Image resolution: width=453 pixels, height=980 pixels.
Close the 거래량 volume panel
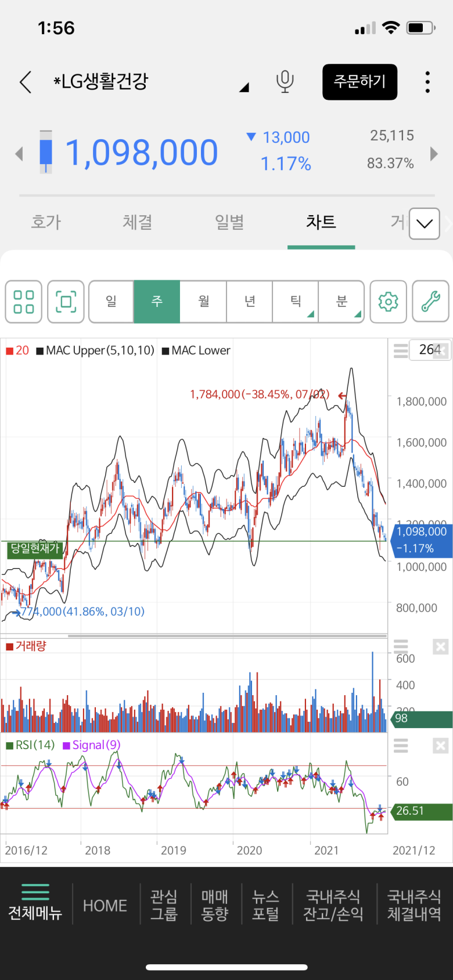click(441, 647)
